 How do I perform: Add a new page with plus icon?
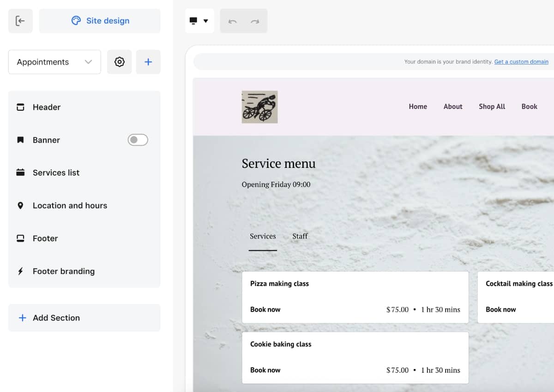(x=148, y=62)
